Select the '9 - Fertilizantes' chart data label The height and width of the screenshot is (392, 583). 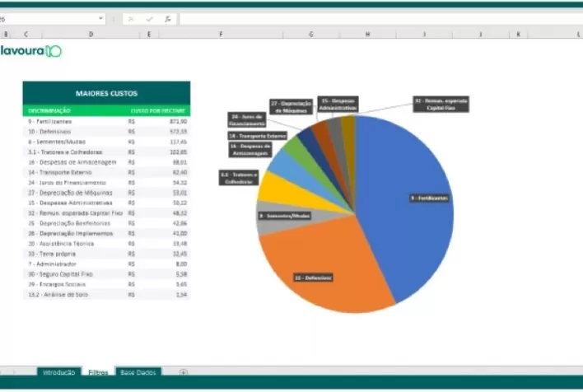(x=429, y=198)
